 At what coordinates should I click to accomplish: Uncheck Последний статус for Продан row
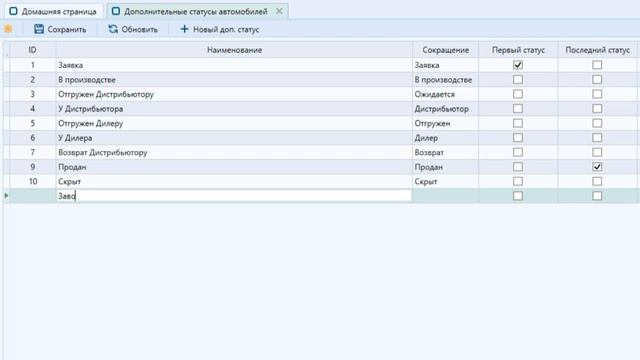(x=597, y=167)
